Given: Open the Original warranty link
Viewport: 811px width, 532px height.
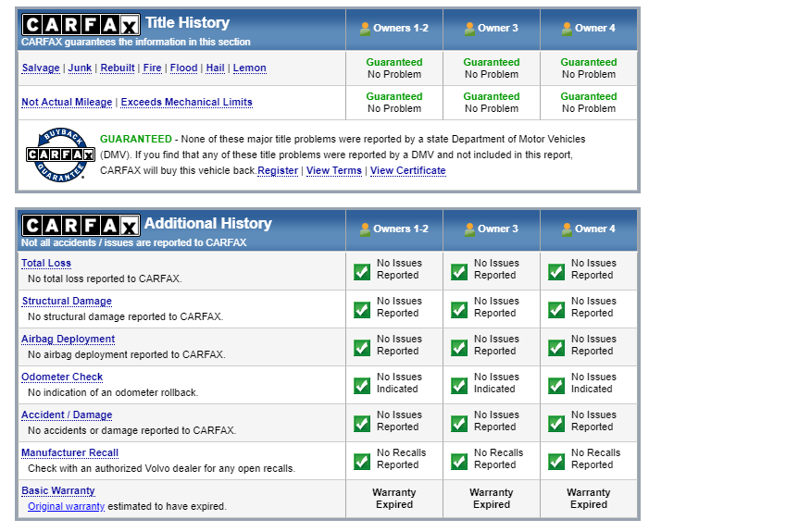Looking at the screenshot, I should click(x=67, y=506).
